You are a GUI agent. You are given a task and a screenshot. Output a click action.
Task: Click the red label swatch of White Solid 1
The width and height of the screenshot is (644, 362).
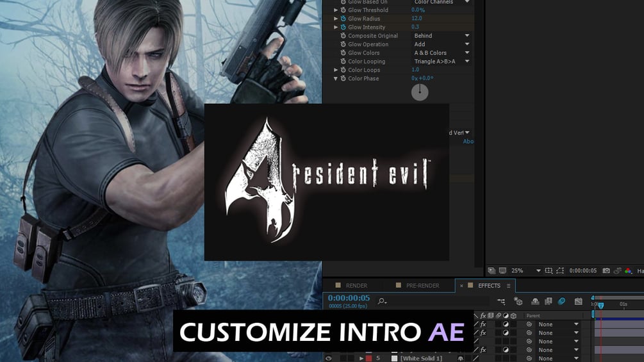coord(369,358)
